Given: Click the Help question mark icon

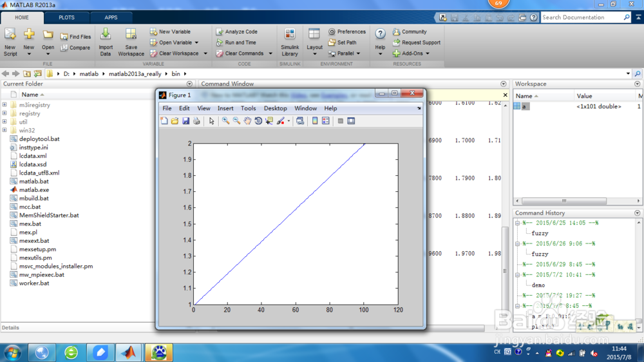Looking at the screenshot, I should (381, 33).
